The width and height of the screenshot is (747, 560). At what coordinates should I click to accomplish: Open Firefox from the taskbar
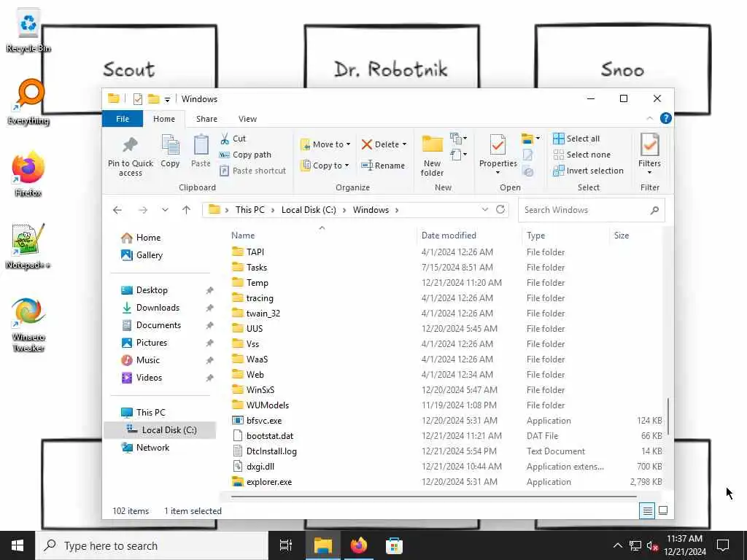(359, 545)
